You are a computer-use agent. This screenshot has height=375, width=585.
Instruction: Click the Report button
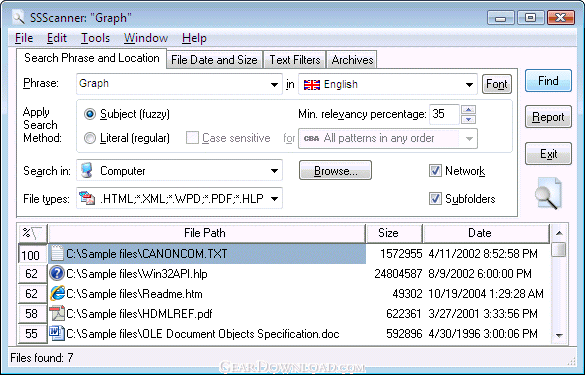tap(548, 117)
